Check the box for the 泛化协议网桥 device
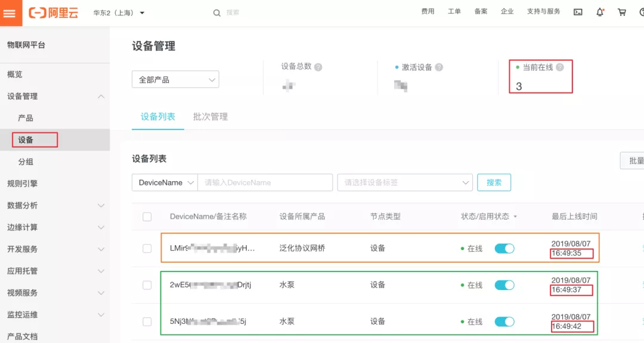The height and width of the screenshot is (343, 644). point(147,249)
